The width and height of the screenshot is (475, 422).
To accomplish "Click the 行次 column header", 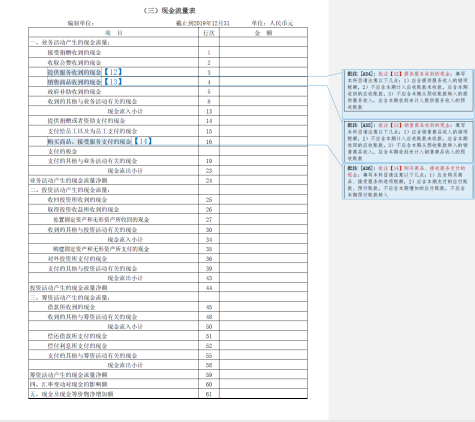I will point(209,33).
